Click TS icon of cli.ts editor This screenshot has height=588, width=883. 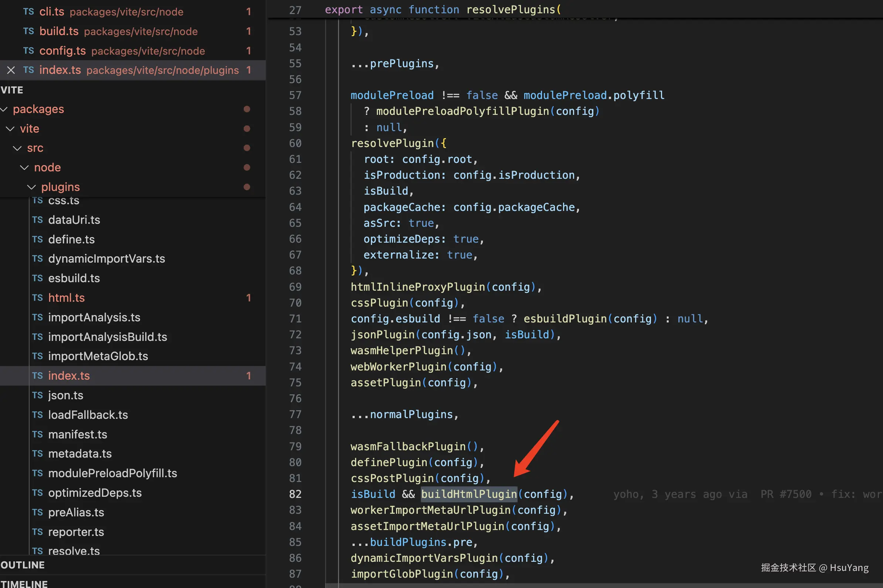(28, 11)
